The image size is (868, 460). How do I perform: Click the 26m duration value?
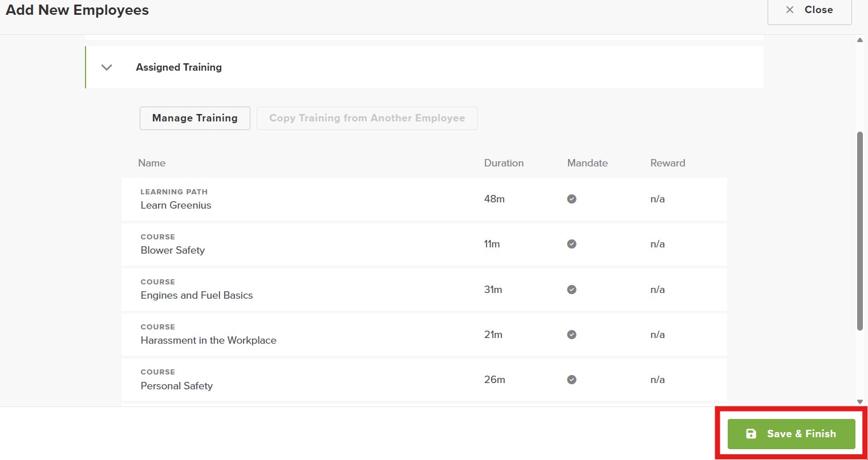(x=494, y=380)
